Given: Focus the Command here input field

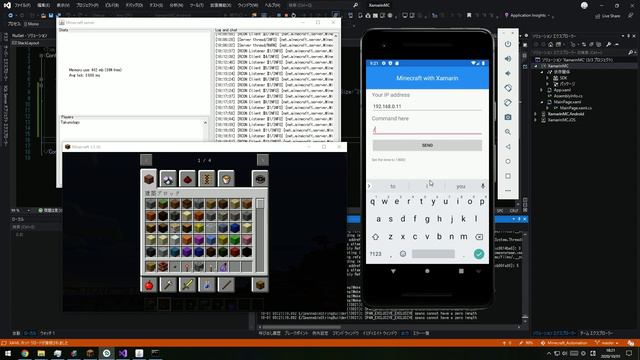Looking at the screenshot, I should pyautogui.click(x=427, y=130).
